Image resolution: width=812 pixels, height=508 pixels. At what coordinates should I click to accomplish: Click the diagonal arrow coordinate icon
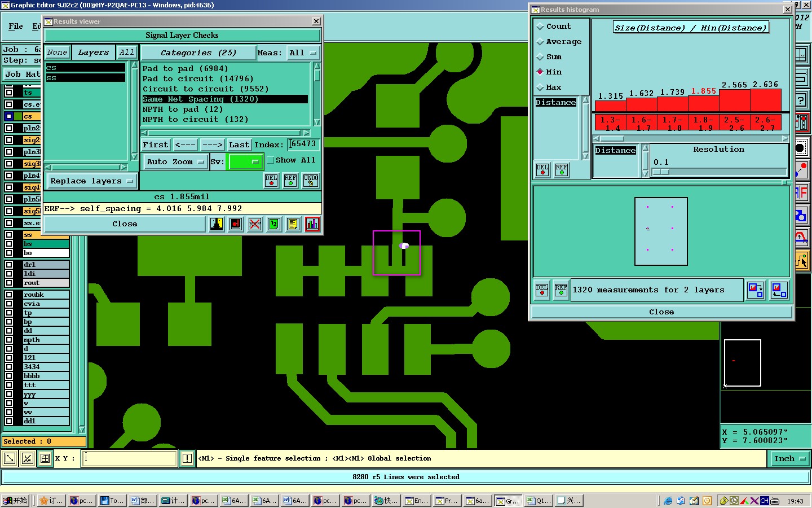click(10, 459)
